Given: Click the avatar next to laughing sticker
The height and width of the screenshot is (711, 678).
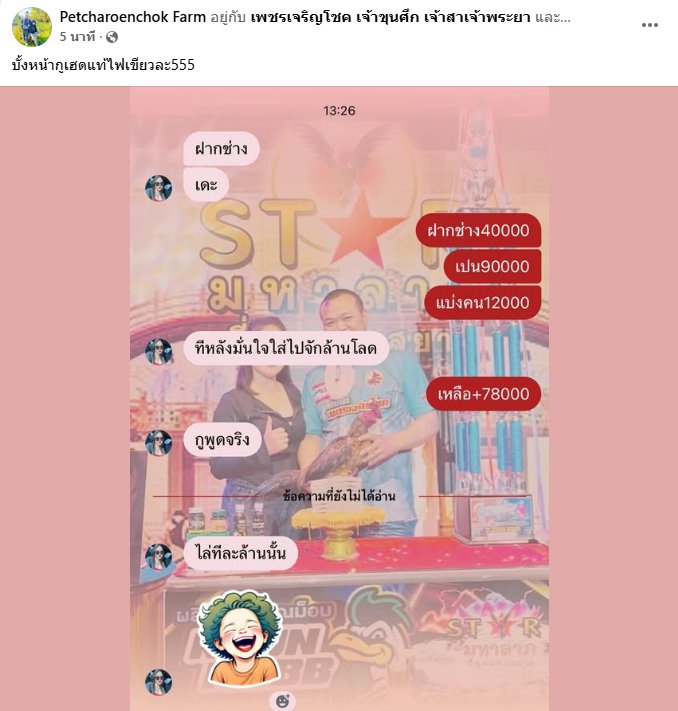Looking at the screenshot, I should tap(158, 682).
